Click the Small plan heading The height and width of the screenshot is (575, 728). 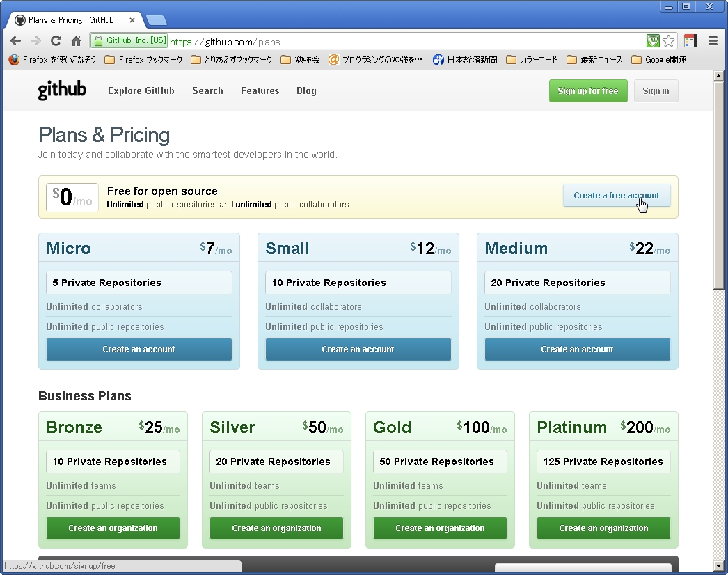[287, 249]
